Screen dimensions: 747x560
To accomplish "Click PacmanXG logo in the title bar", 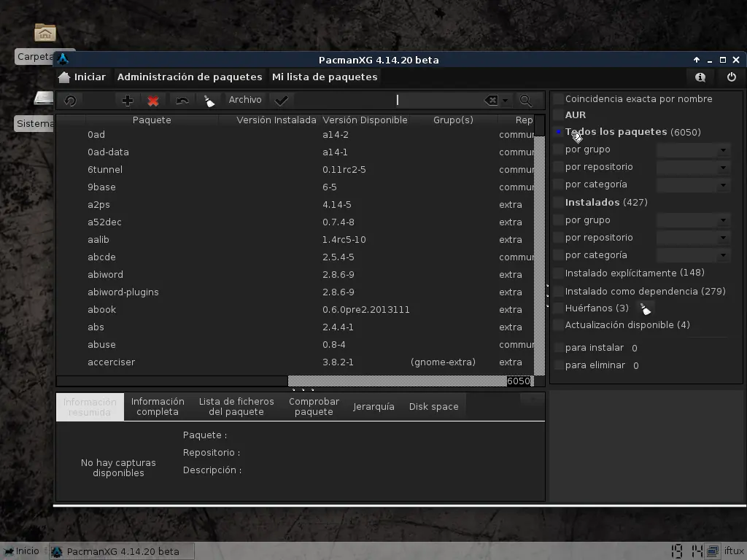I will (x=63, y=59).
